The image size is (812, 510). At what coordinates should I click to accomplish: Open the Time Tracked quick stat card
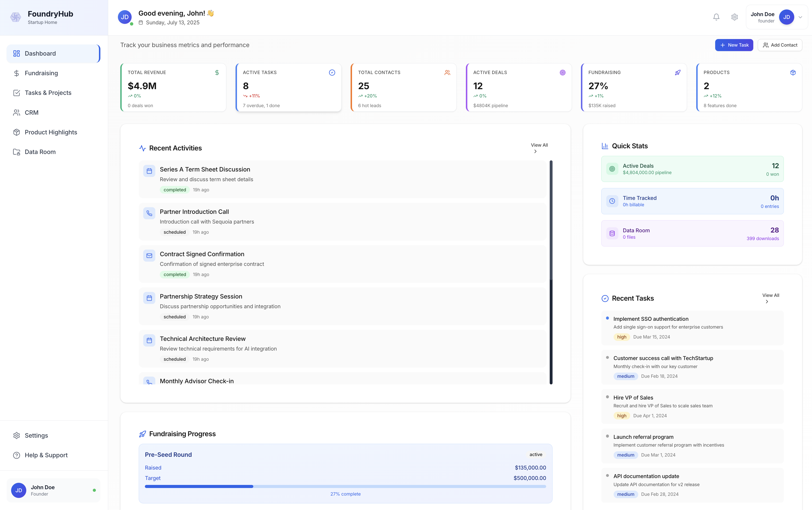click(692, 201)
